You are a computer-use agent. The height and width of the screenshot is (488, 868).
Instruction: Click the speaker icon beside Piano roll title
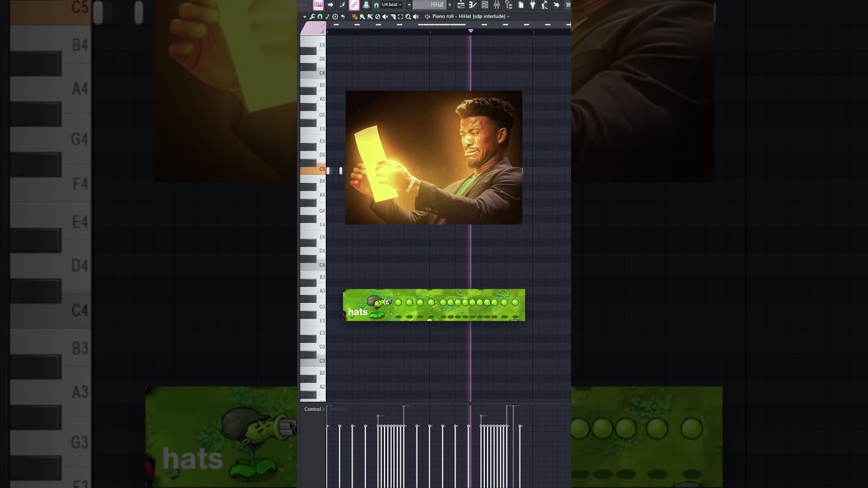point(427,16)
